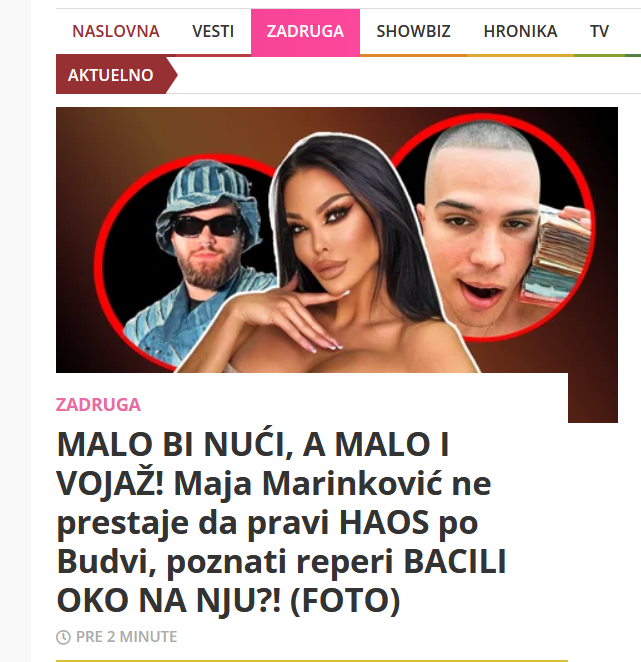Click the clock icon by timestamp
This screenshot has width=641, height=662.
click(63, 637)
